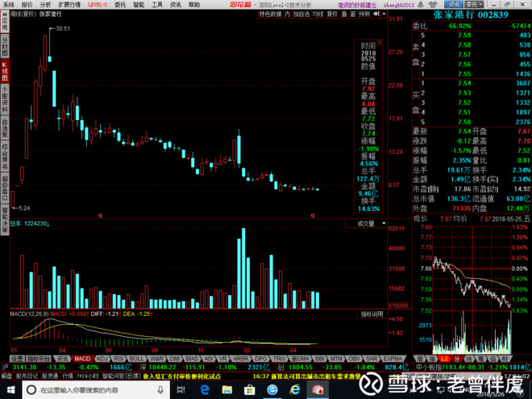This screenshot has height=399, width=532.
Task: Click the 智能问答[反馈] link
Action: [x=121, y=376]
